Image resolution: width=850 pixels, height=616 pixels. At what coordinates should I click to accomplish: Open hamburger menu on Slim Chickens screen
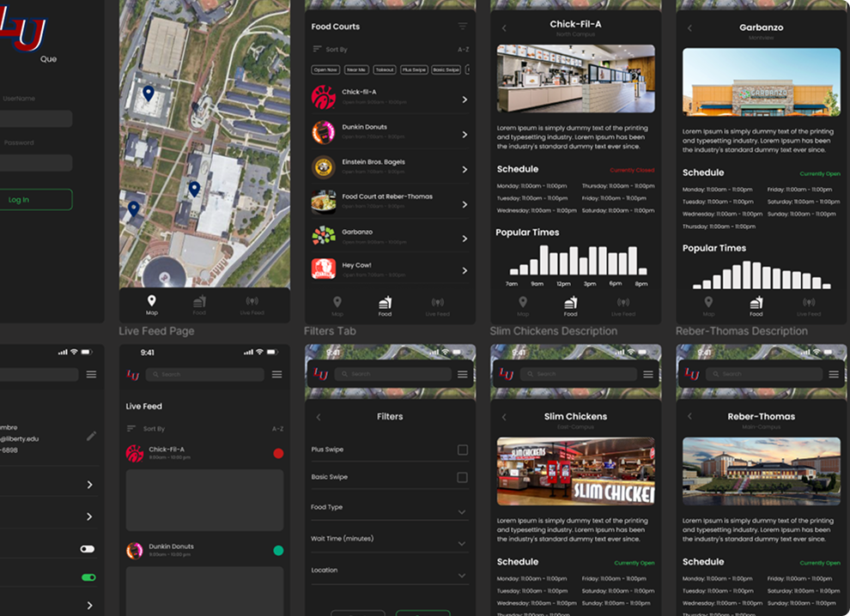pyautogui.click(x=647, y=374)
